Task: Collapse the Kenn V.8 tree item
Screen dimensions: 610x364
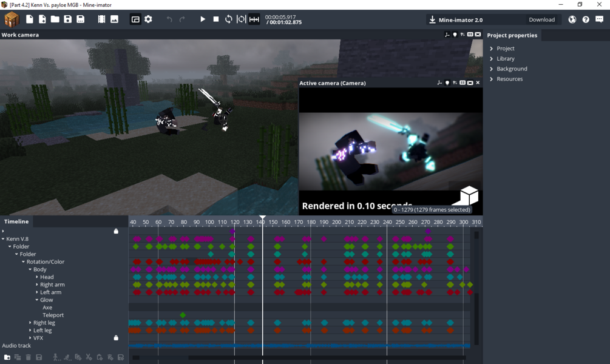Action: tap(3, 239)
